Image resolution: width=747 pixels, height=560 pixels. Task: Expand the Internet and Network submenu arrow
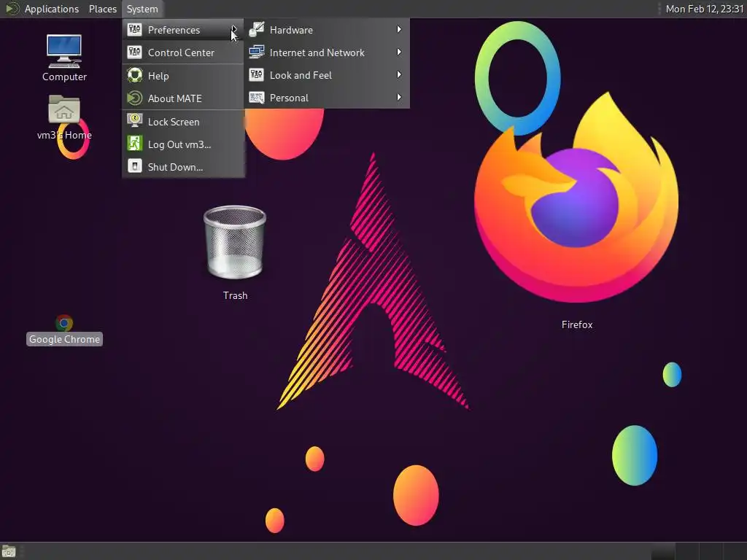[399, 52]
